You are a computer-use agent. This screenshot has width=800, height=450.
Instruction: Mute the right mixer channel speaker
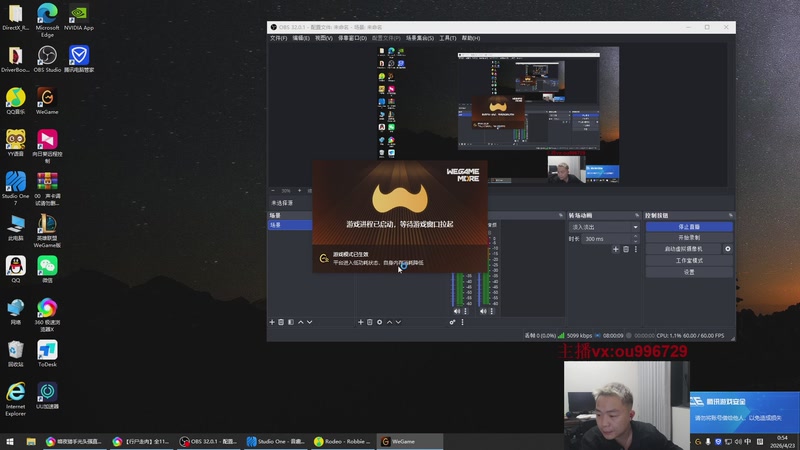click(483, 311)
